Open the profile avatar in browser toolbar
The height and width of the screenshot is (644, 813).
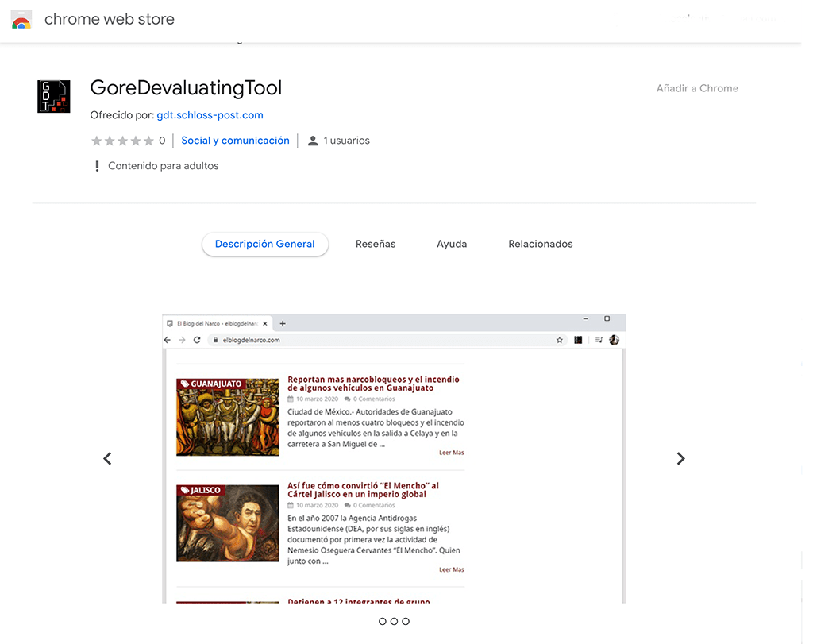pyautogui.click(x=615, y=340)
